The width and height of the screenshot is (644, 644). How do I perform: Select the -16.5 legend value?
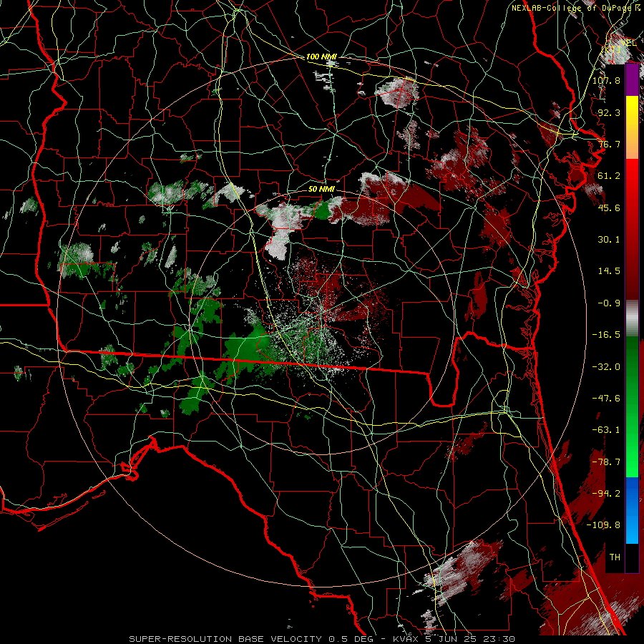[606, 335]
